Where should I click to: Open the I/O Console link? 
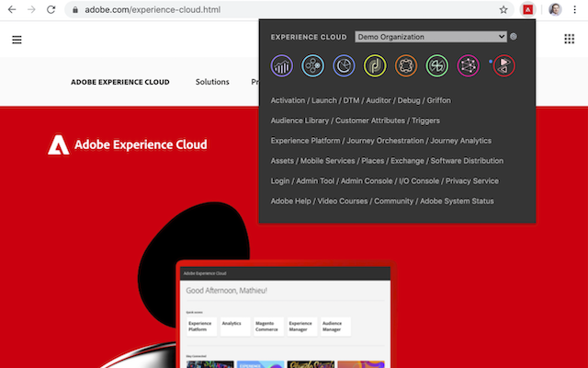point(419,181)
